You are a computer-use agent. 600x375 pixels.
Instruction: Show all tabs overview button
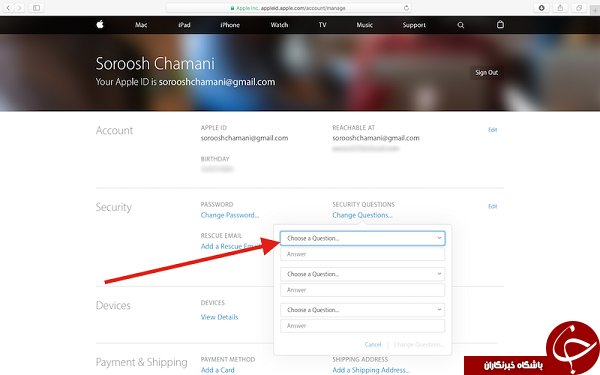(579, 8)
